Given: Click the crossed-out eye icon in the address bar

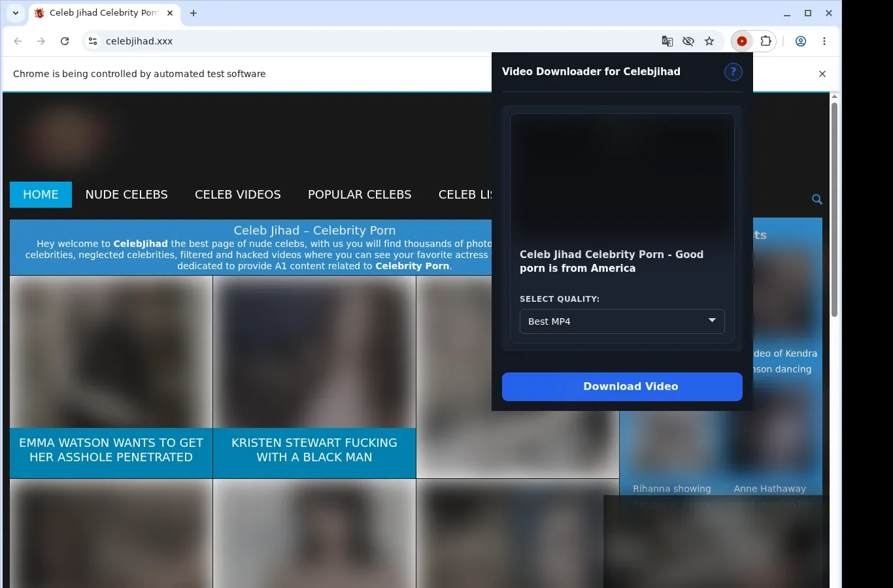Looking at the screenshot, I should click(688, 41).
